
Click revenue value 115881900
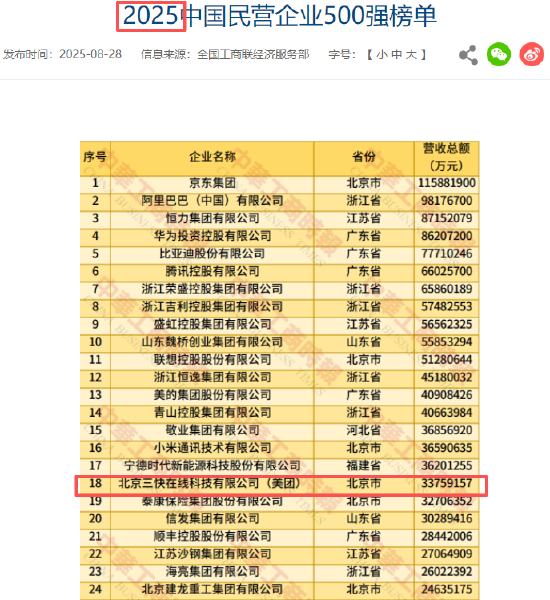point(447,183)
